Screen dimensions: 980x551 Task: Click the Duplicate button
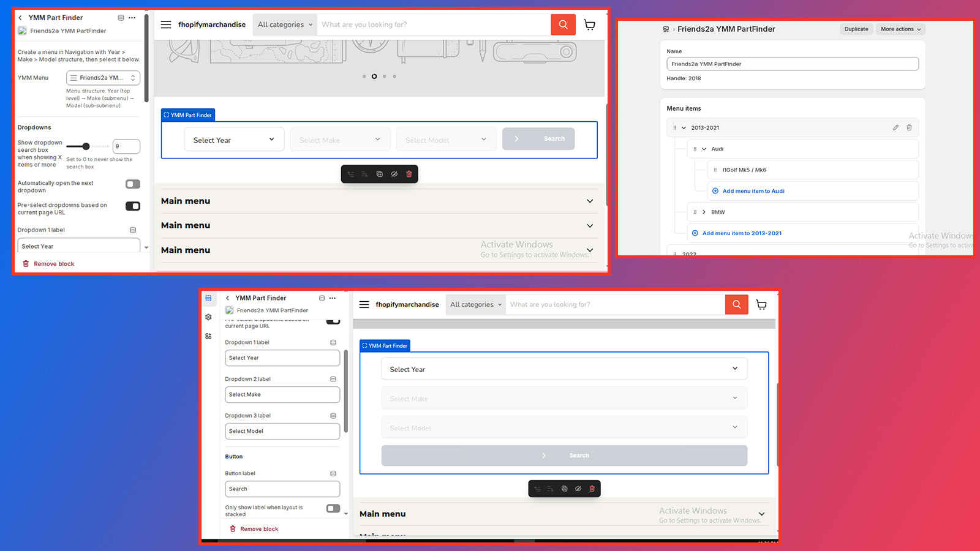(856, 29)
